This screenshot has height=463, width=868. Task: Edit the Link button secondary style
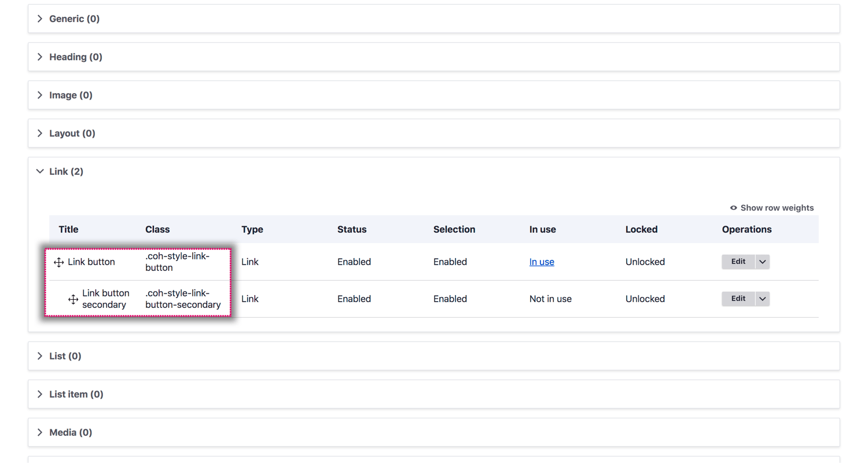[738, 299]
